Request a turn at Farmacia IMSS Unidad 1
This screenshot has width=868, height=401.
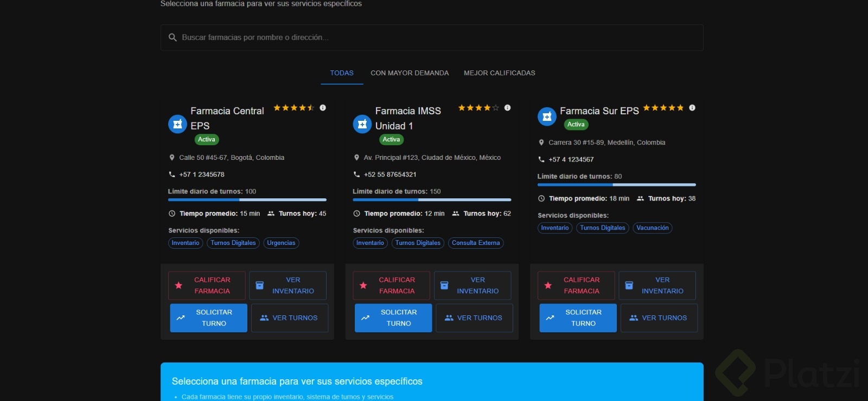pos(393,318)
